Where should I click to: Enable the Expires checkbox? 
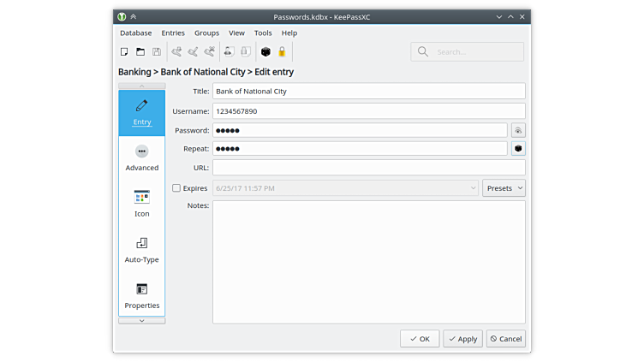176,188
